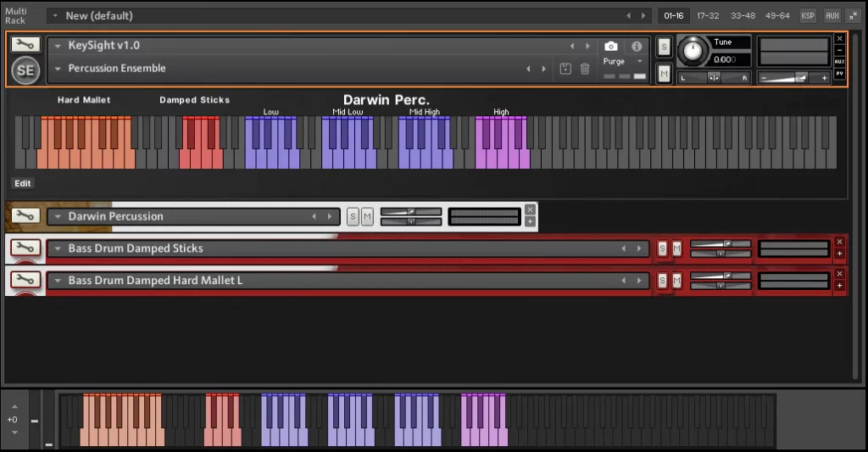This screenshot has width=868, height=452.
Task: Octave down arrow on keyboard
Action: (x=14, y=432)
